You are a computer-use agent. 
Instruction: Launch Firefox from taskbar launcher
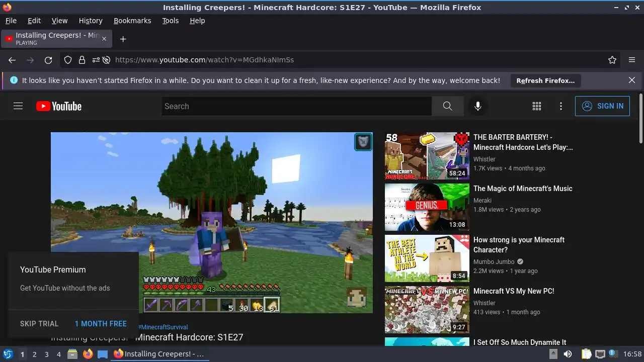point(88,354)
